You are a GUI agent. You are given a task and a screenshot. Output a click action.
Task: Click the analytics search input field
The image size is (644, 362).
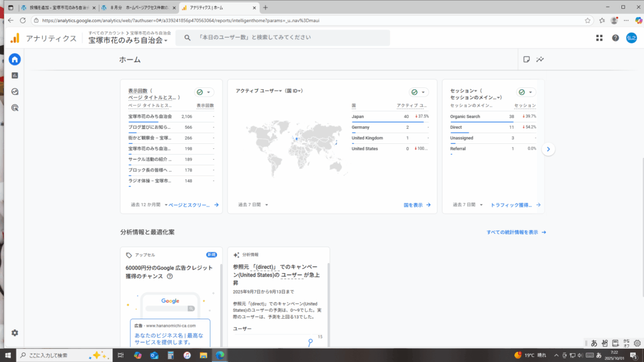(x=283, y=38)
